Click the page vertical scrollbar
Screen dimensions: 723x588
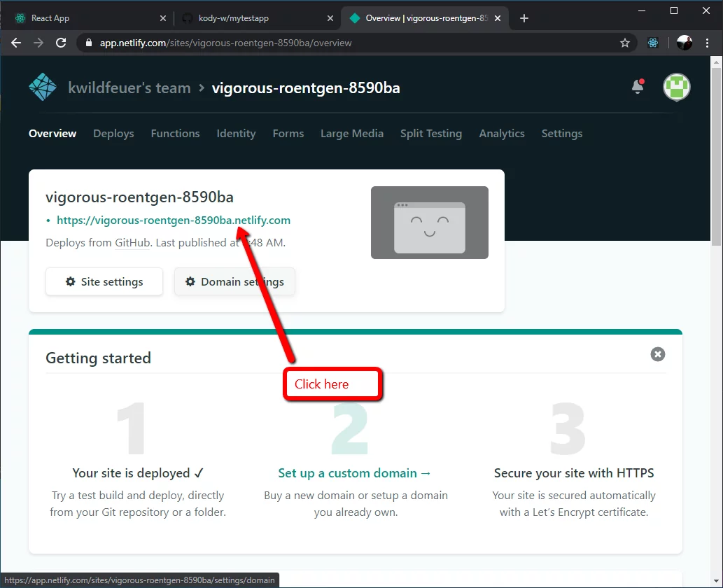pyautogui.click(x=716, y=157)
